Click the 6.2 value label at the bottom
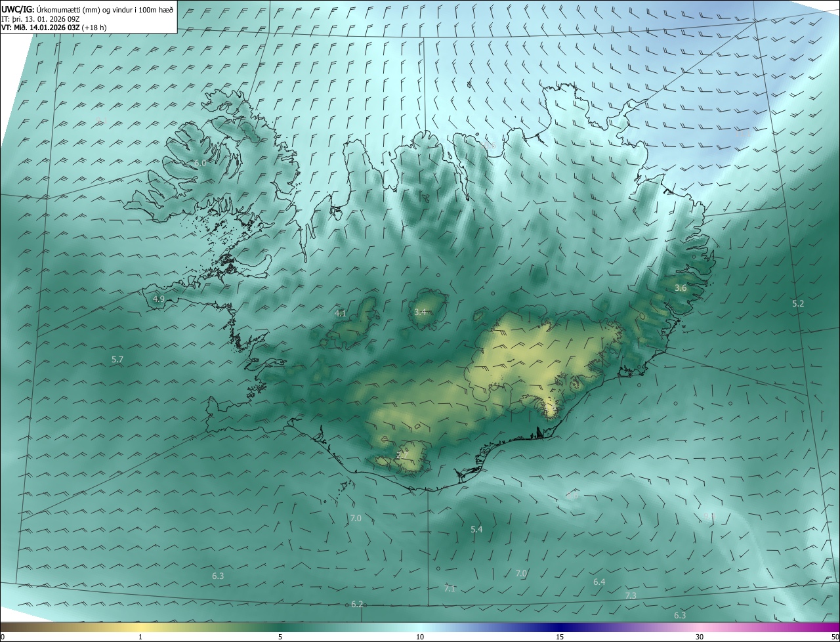Screen dimensions: 840x642 pyautogui.click(x=357, y=604)
